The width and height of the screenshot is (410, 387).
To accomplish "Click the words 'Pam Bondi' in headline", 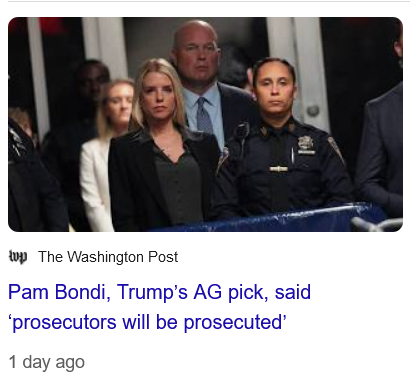I will pos(59,292).
